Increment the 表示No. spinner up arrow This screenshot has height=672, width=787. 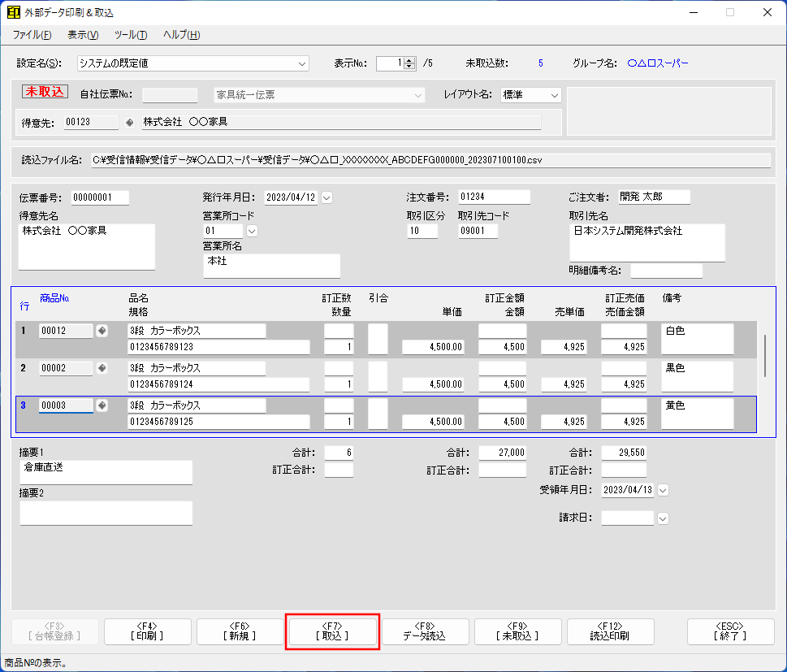[x=410, y=60]
